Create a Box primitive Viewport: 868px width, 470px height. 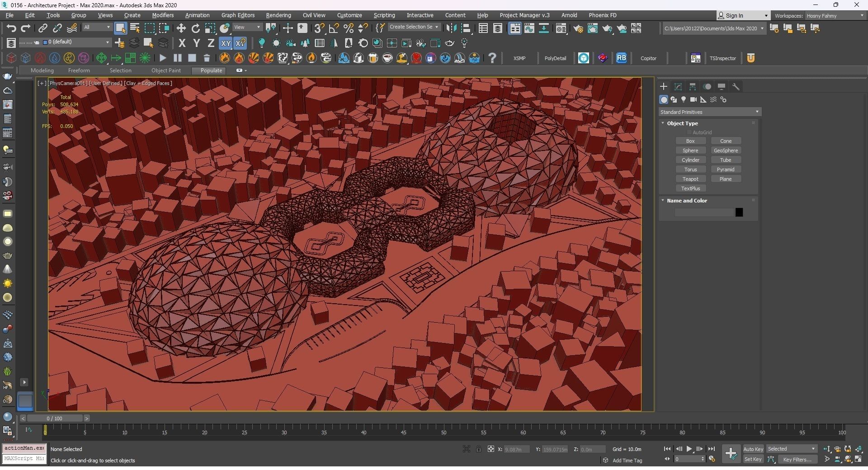690,141
